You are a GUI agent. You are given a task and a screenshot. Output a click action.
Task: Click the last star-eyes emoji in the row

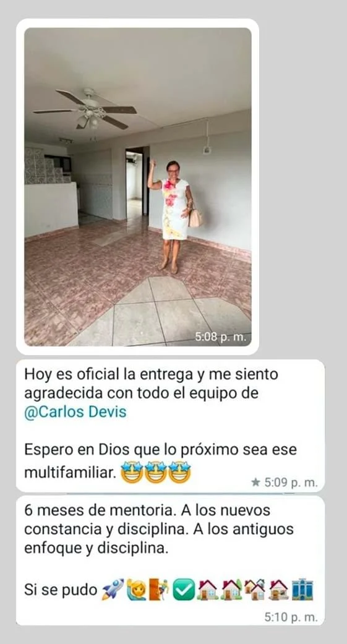(180, 472)
